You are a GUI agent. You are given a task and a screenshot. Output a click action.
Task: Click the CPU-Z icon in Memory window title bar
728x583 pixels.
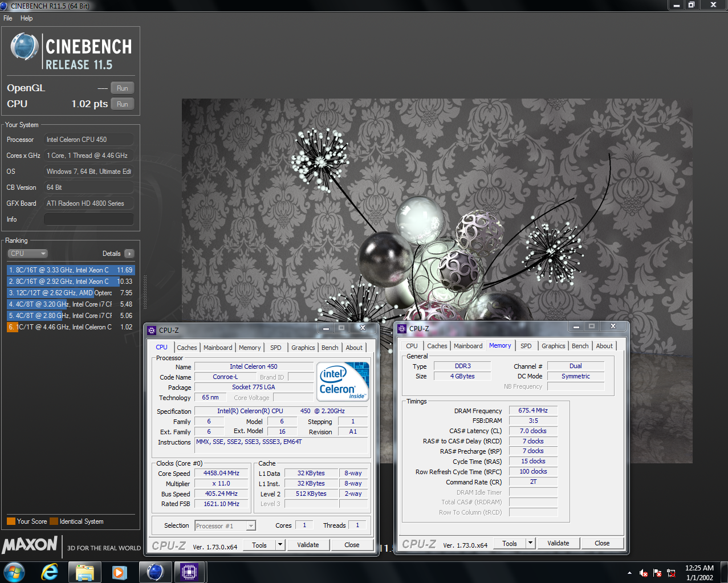click(x=402, y=328)
